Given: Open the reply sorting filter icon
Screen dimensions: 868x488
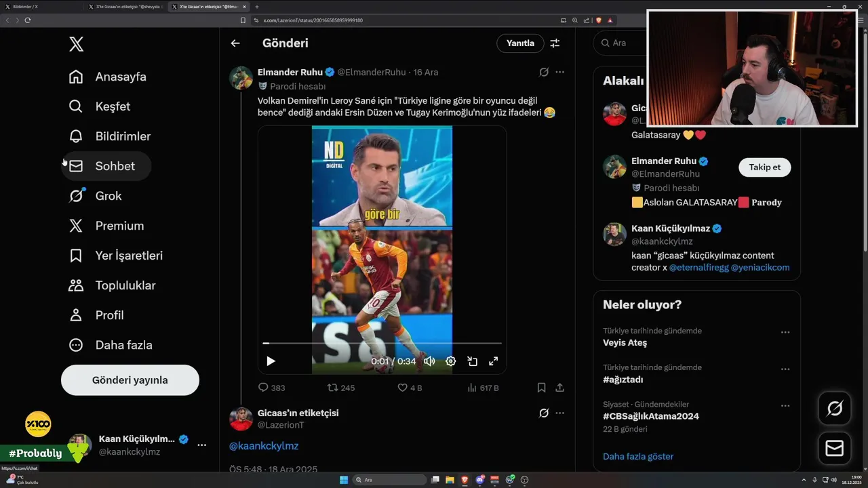Looking at the screenshot, I should pos(555,43).
